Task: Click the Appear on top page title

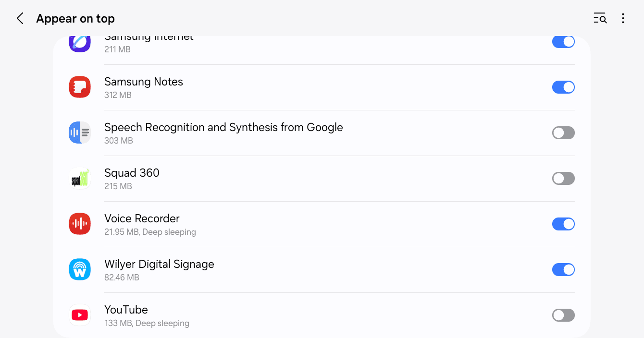Action: 75,19
